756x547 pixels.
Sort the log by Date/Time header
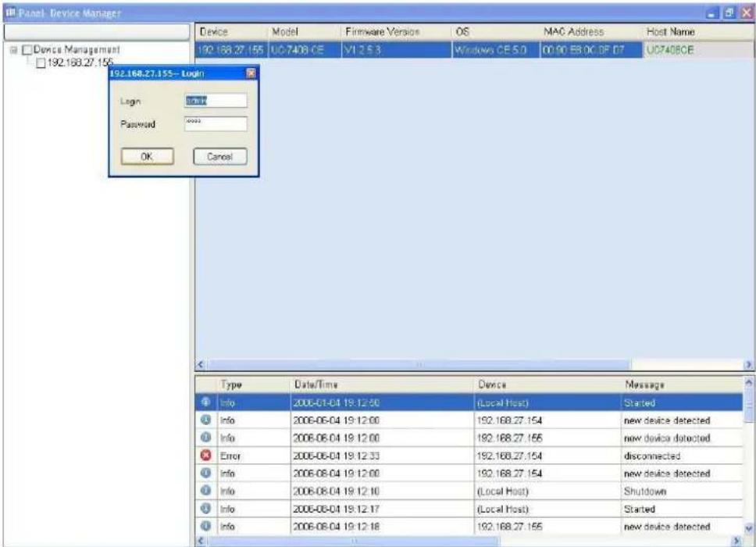click(x=383, y=384)
